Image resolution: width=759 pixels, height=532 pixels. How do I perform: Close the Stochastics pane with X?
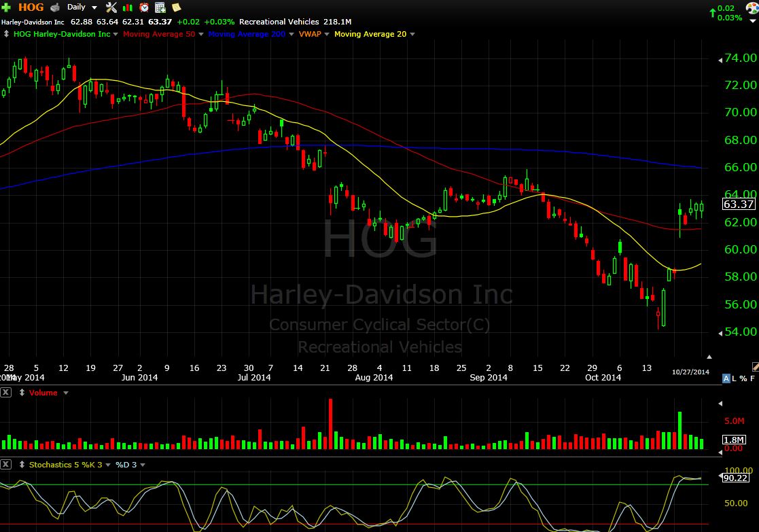pos(6,464)
